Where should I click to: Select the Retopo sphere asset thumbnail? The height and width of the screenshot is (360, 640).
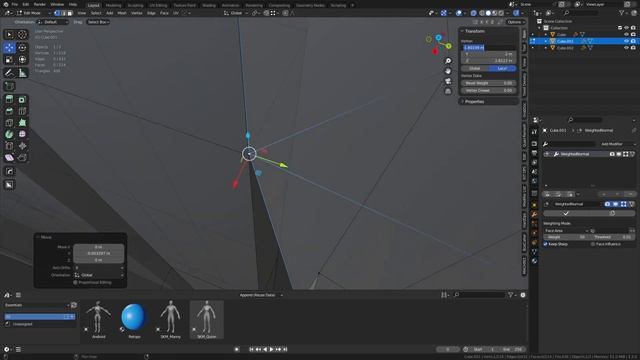click(x=134, y=320)
